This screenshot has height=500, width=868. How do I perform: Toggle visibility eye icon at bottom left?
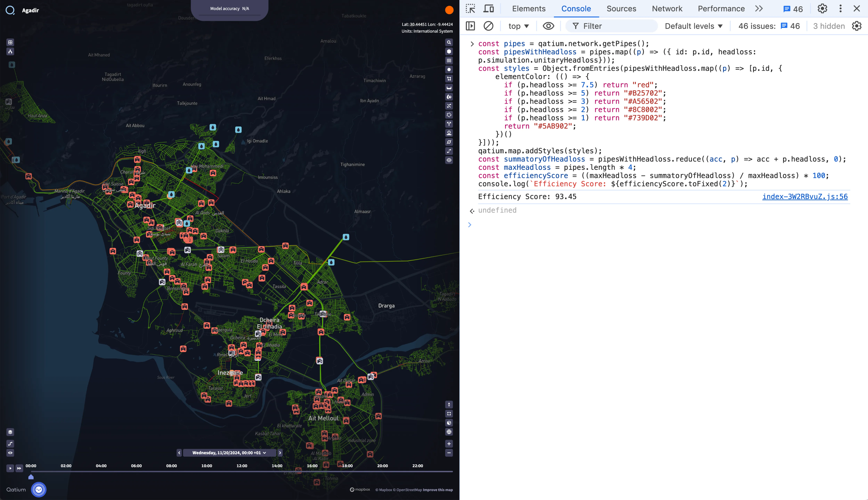(x=10, y=453)
